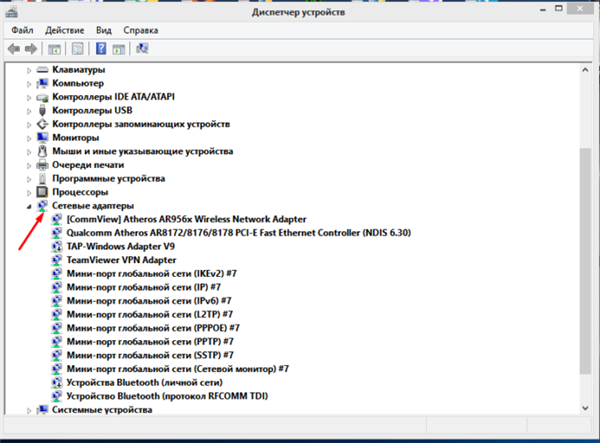Click the Properties toolbar icon
The image size is (600, 443).
point(77,49)
